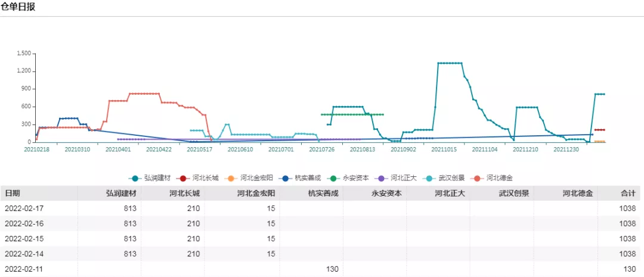Click x-axis label 20210422
The width and height of the screenshot is (644, 277).
point(159,150)
